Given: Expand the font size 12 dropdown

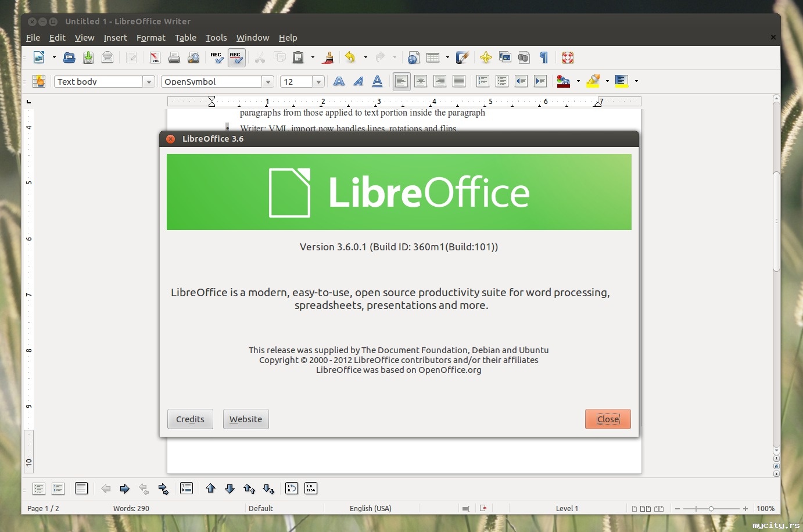Looking at the screenshot, I should 318,82.
